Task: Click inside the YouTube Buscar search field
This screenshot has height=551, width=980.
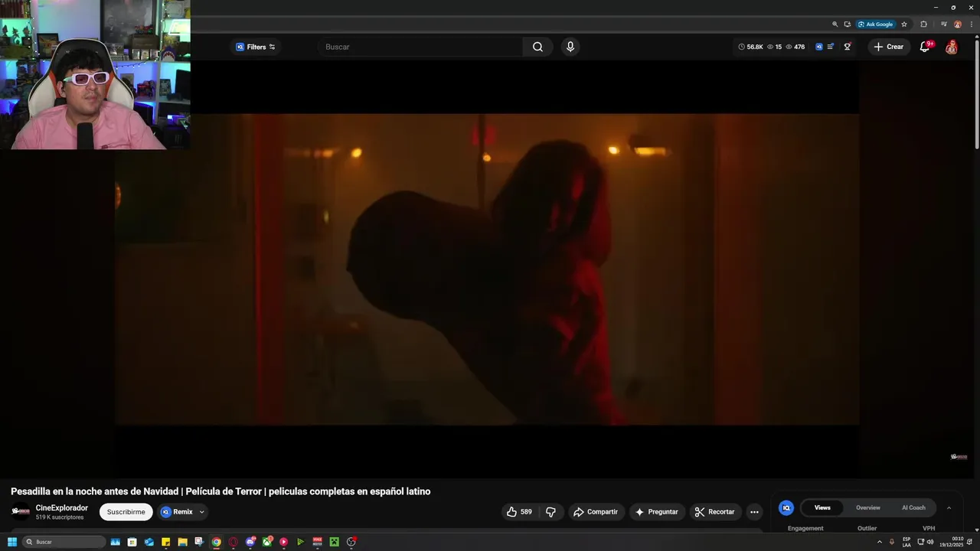Action: pyautogui.click(x=421, y=47)
